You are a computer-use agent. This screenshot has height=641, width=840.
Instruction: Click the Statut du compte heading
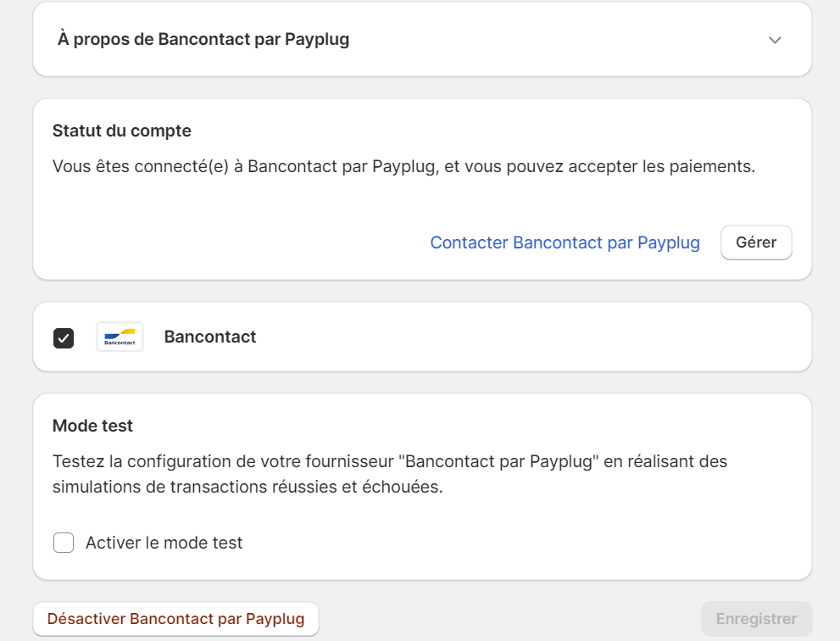(x=121, y=131)
